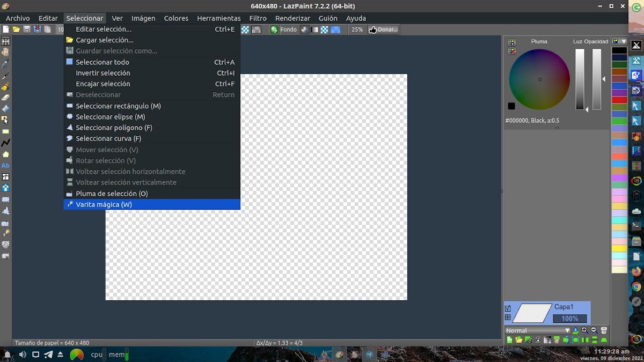Click the green swap colors icon
The height and width of the screenshot is (362, 644).
[x=274, y=29]
